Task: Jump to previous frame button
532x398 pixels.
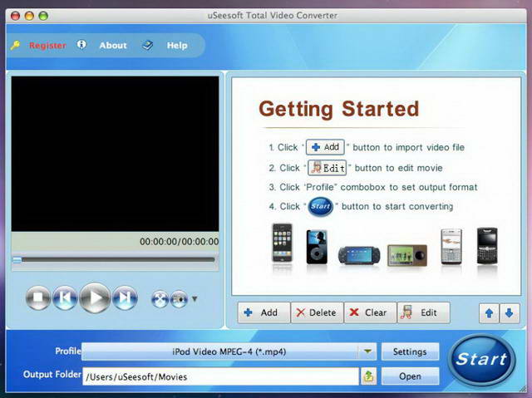Action: [x=65, y=297]
